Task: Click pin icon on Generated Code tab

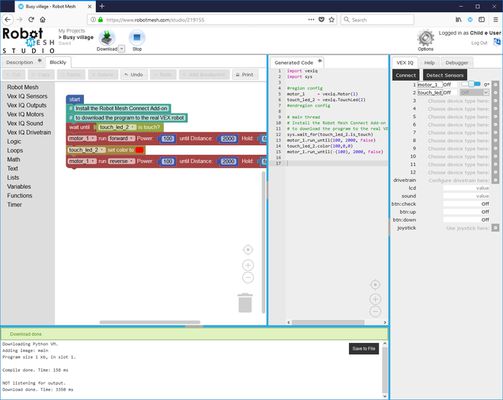Action: (320, 61)
